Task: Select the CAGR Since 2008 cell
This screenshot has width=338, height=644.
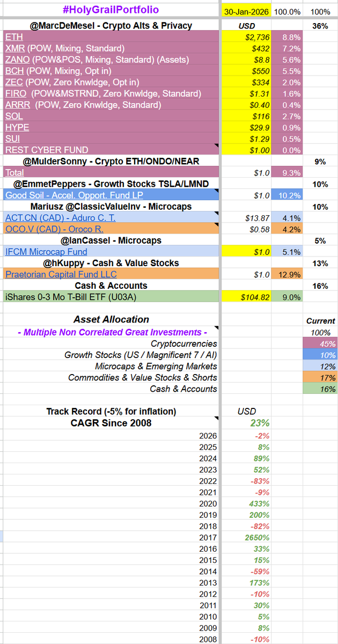Action: click(x=112, y=422)
